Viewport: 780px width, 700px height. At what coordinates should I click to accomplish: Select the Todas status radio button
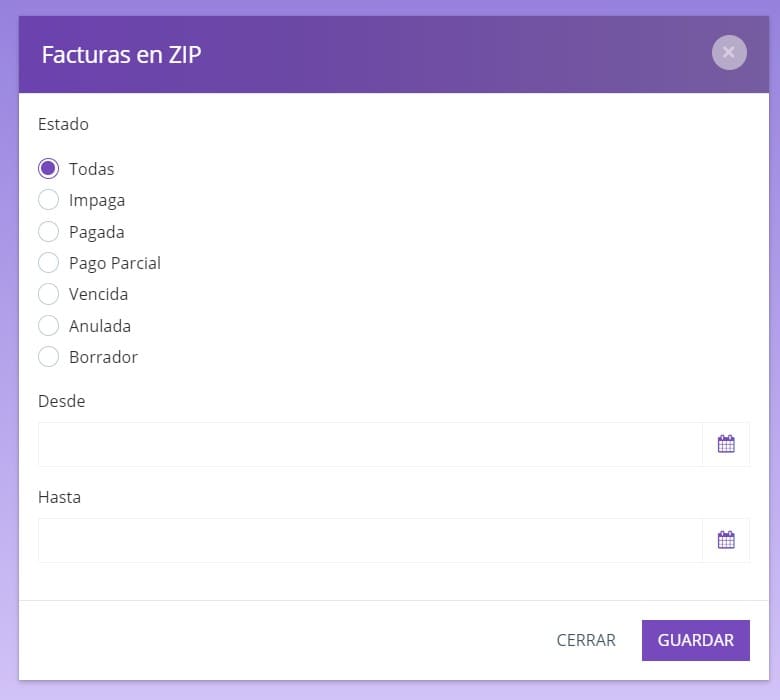pyautogui.click(x=48, y=169)
